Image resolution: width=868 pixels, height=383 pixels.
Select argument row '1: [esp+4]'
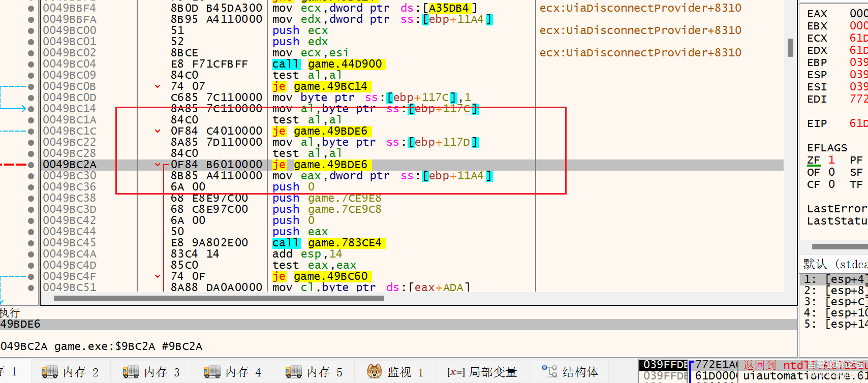[834, 279]
